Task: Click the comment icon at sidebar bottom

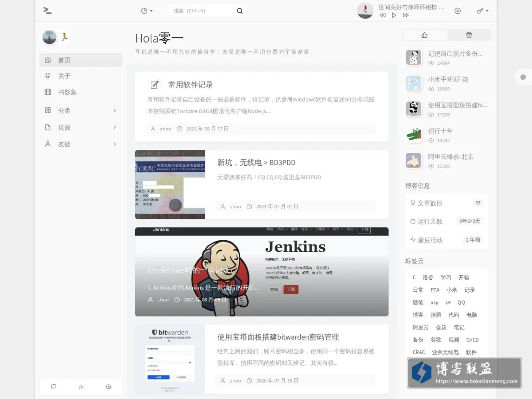Action: (x=54, y=387)
